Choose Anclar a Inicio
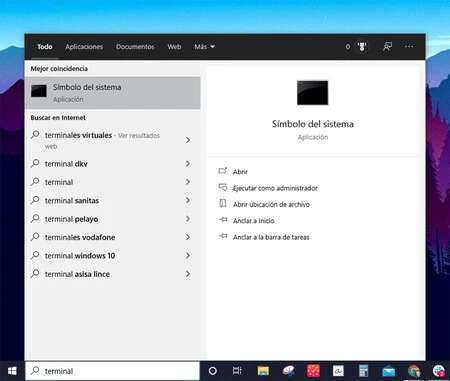 tap(253, 221)
